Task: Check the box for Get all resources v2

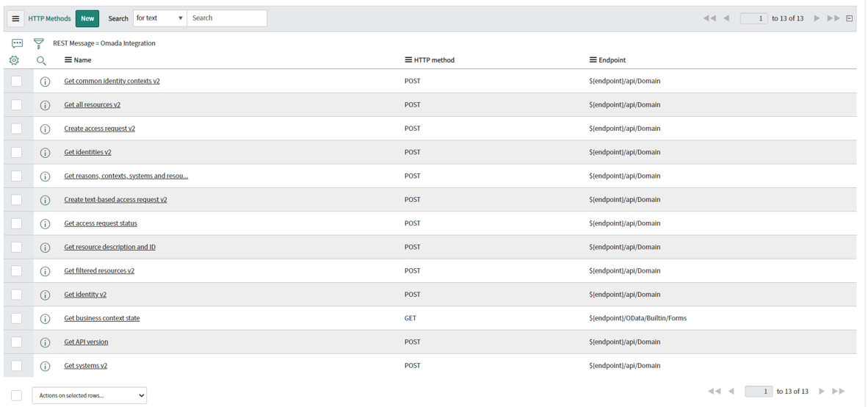Action: pos(17,104)
